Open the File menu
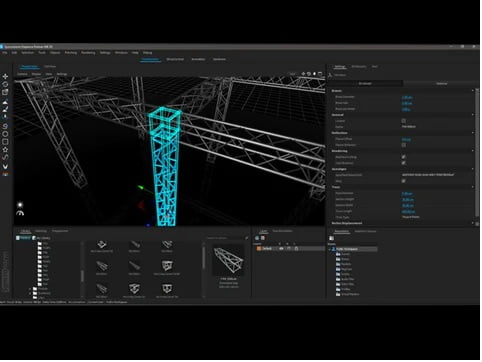This screenshot has height=362, width=482. point(5,53)
